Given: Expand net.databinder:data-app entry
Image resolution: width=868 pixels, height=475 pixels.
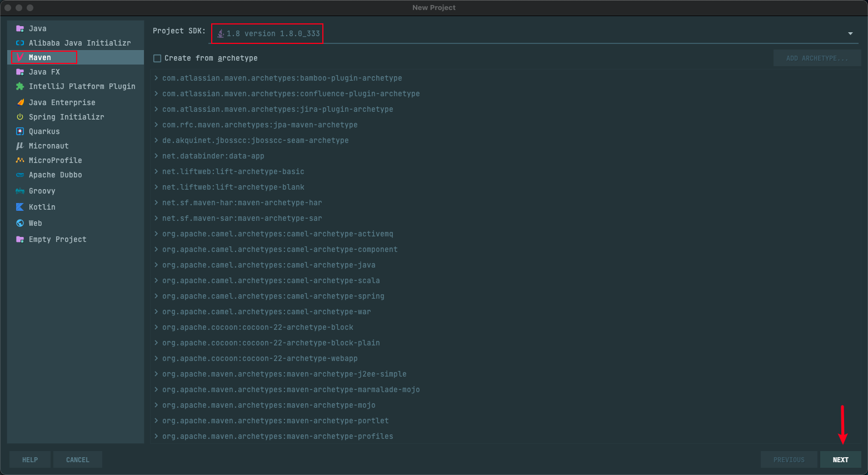Looking at the screenshot, I should (x=156, y=156).
